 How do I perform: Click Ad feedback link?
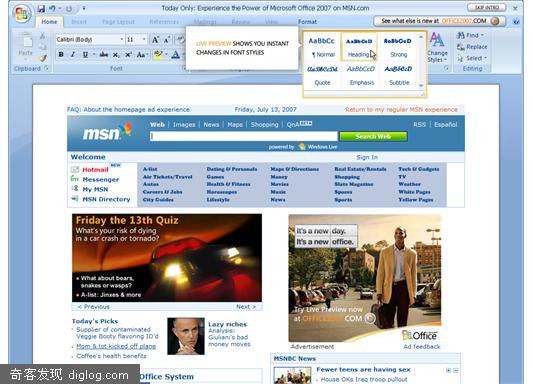click(x=422, y=347)
